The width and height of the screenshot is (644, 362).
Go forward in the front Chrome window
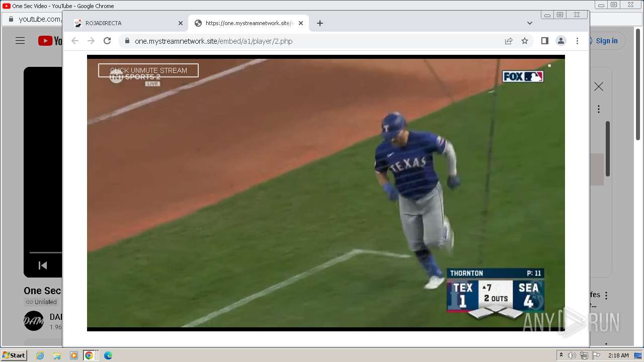91,41
